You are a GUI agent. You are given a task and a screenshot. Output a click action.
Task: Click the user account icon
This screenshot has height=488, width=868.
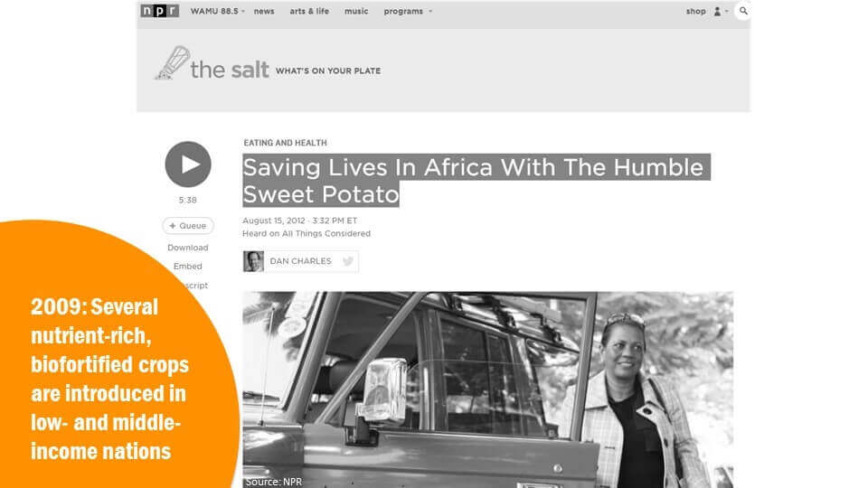click(717, 11)
